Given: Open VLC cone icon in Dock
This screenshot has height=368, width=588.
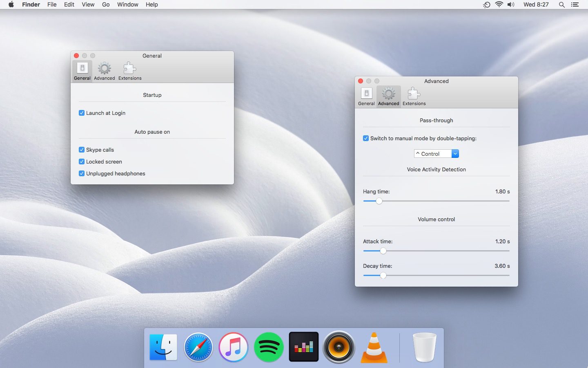Looking at the screenshot, I should [x=374, y=348].
